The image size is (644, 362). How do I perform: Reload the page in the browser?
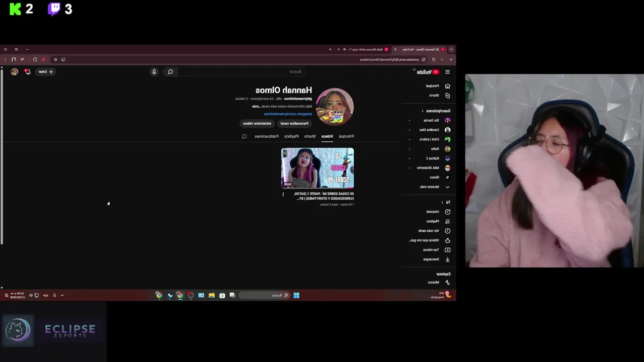pos(434,59)
